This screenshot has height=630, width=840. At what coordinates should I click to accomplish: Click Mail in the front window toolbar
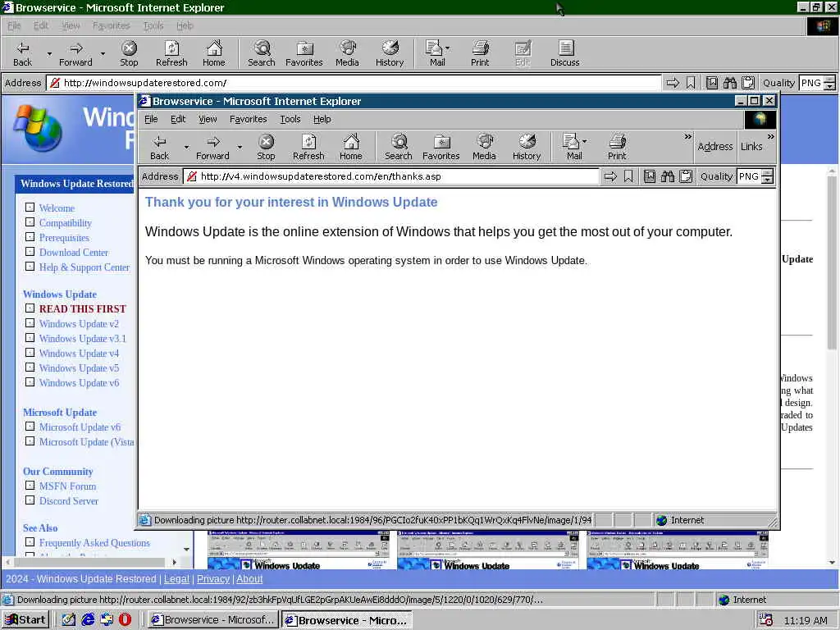tap(571, 148)
